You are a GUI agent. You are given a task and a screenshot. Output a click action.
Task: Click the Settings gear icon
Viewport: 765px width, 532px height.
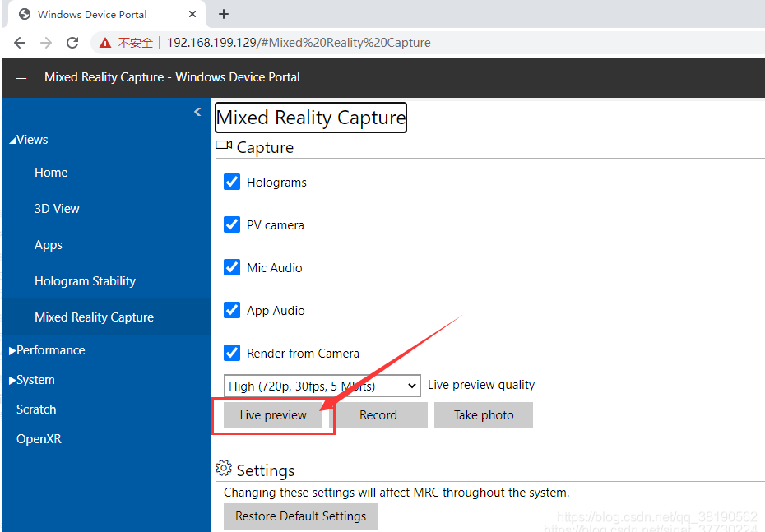[x=224, y=468]
